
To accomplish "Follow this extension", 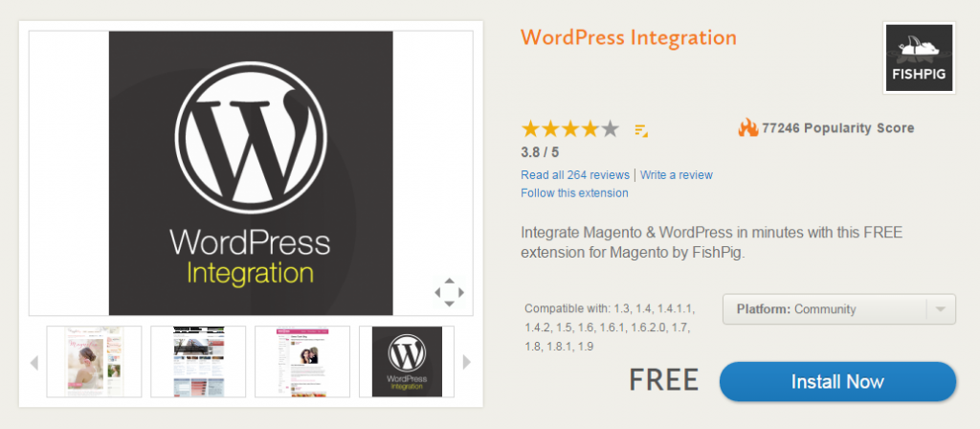I will pyautogui.click(x=574, y=192).
